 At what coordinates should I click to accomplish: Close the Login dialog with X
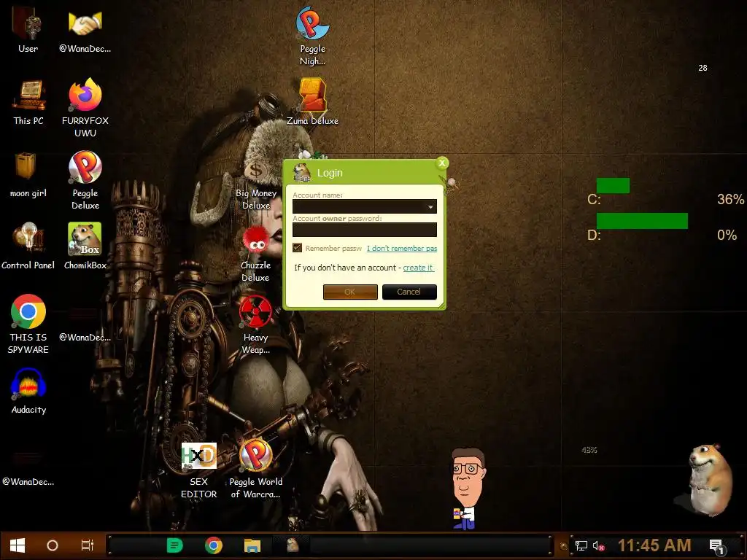[442, 163]
